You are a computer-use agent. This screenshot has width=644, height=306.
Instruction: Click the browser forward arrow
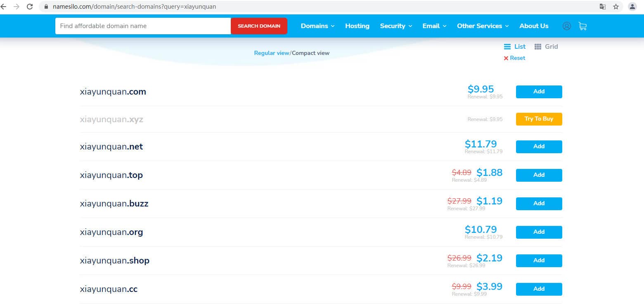click(x=17, y=7)
